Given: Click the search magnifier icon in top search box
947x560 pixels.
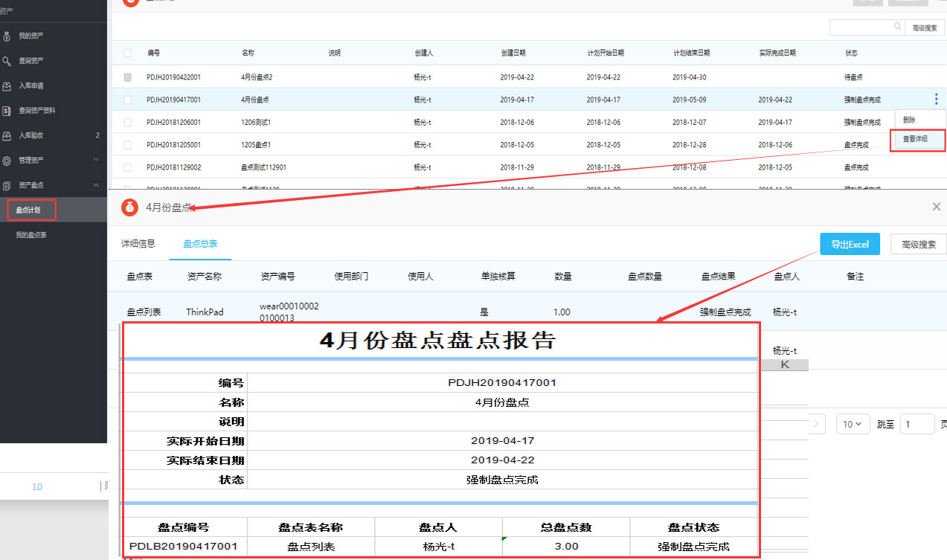Looking at the screenshot, I should click(897, 27).
